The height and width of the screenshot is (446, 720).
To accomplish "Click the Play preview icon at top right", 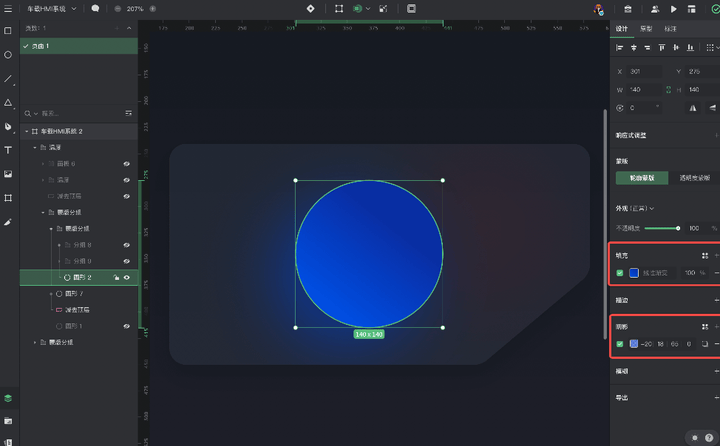I will click(x=673, y=8).
